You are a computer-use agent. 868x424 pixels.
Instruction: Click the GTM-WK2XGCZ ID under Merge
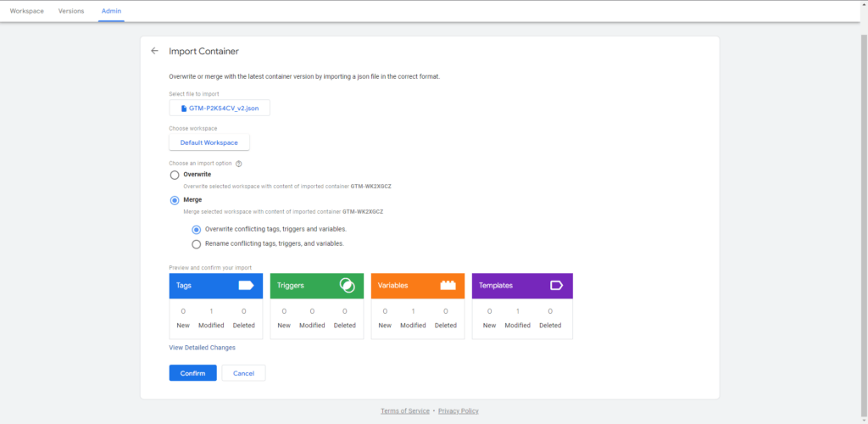363,211
